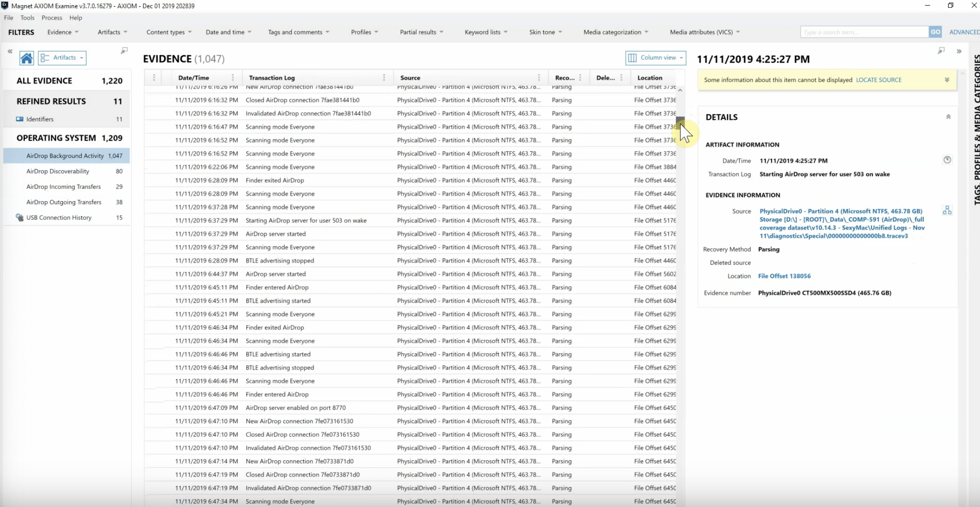Open Date and time filter dropdown

228,32
